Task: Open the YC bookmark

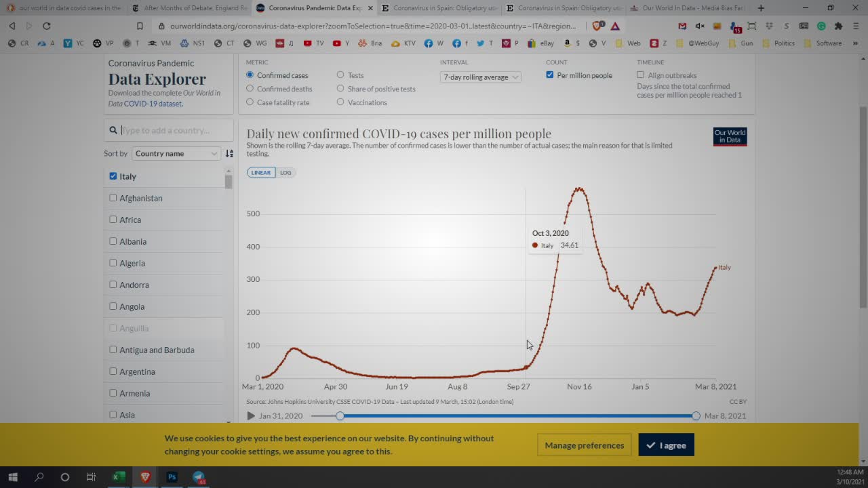Action: [x=74, y=43]
